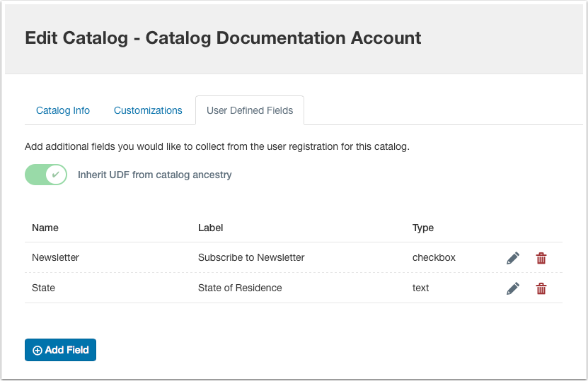Click the Type column header
The image size is (588, 381).
[x=423, y=228]
